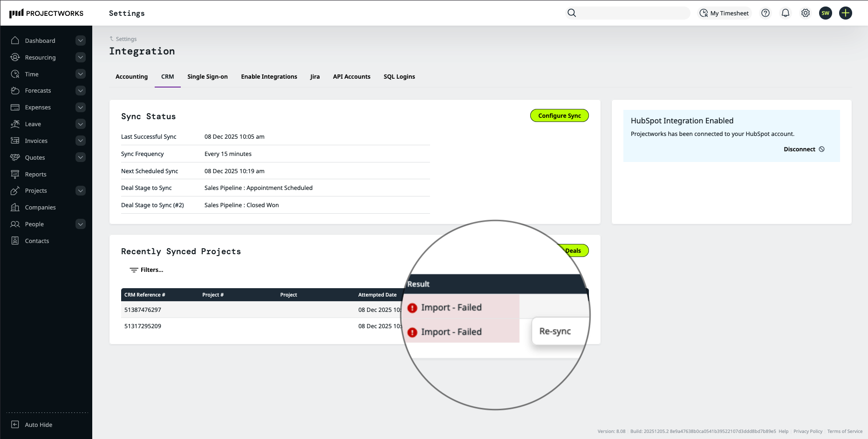This screenshot has width=868, height=439.
Task: Open the Privacy Policy link
Action: click(808, 432)
